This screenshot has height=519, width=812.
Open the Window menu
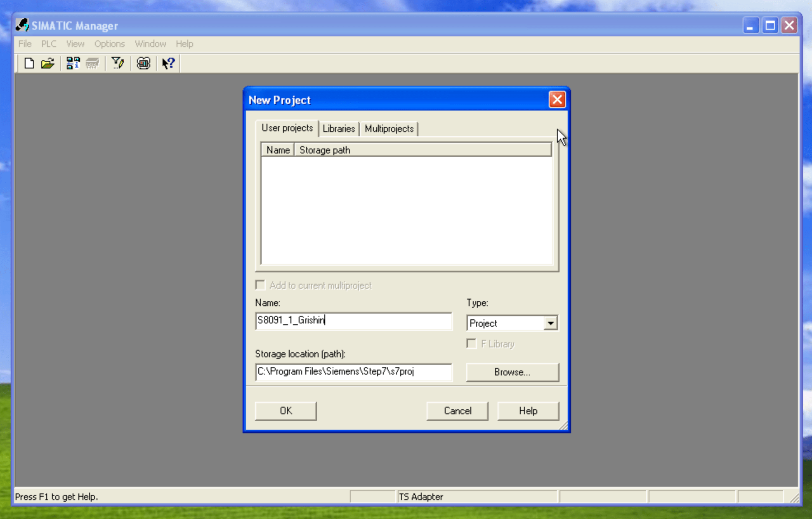tap(150, 44)
